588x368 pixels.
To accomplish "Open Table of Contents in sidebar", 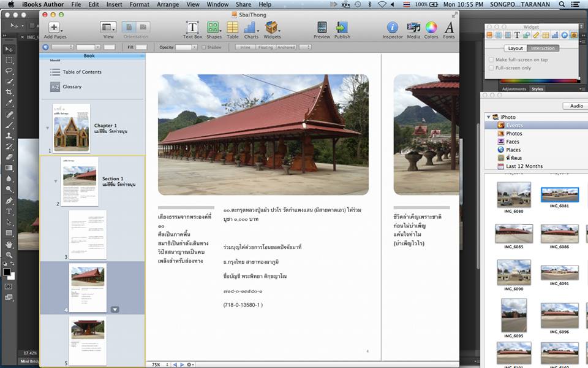I will coord(81,72).
